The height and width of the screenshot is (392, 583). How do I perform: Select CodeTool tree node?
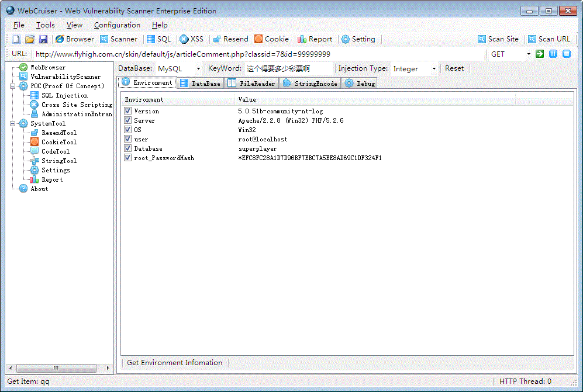click(56, 151)
